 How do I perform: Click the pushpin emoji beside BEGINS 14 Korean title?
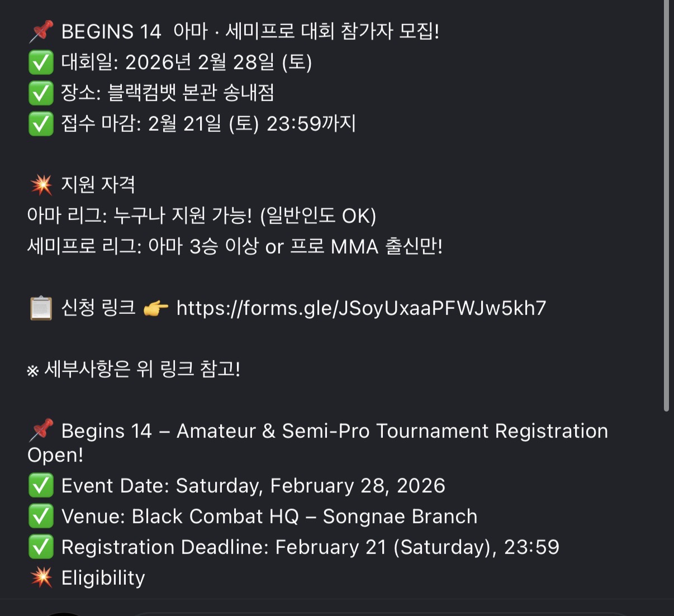[x=41, y=31]
